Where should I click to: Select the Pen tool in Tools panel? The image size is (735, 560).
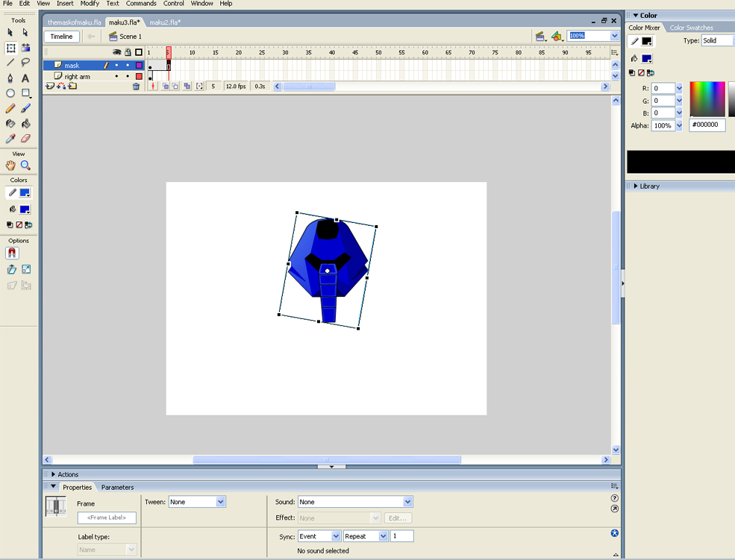click(10, 78)
